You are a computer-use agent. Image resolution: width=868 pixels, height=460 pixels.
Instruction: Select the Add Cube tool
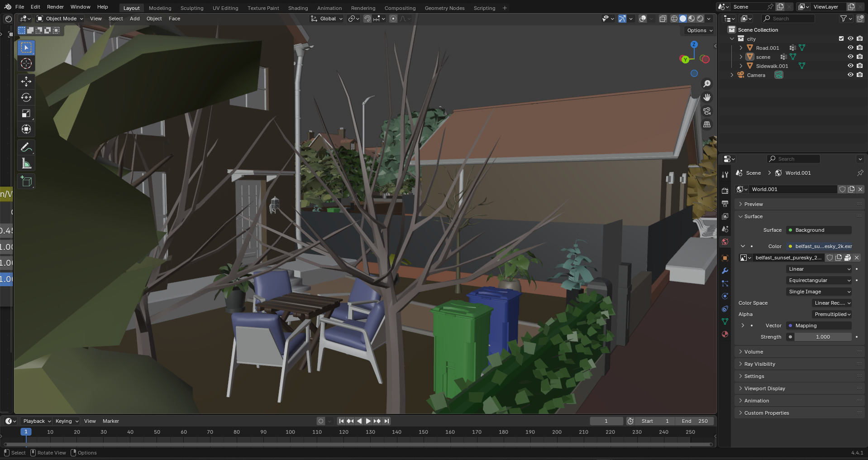click(x=26, y=182)
